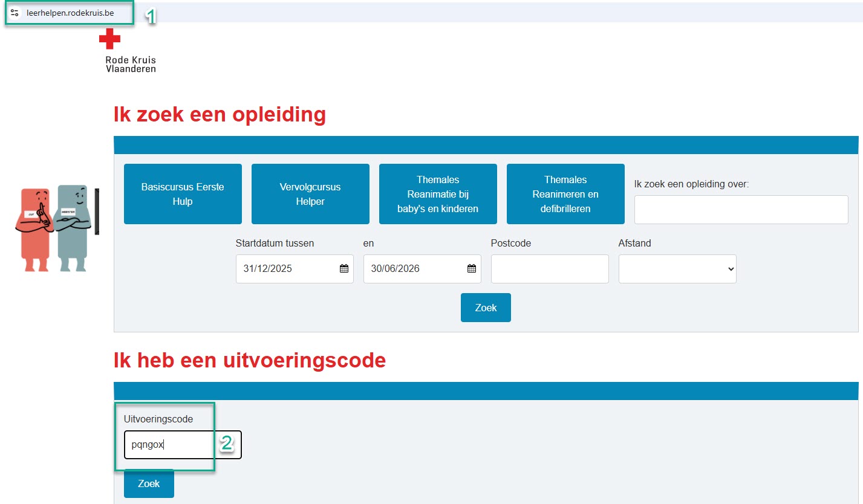Expand the Afstand dropdown
The image size is (863, 504).
[x=677, y=269]
